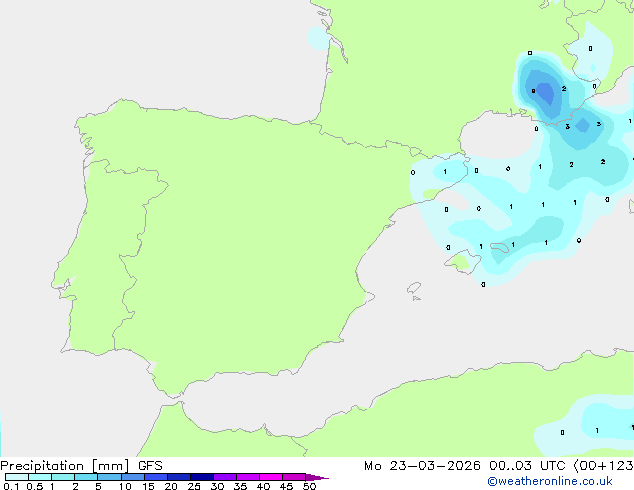Click the above-50 mm legend arrow tip
The image size is (634, 490).
317,477
